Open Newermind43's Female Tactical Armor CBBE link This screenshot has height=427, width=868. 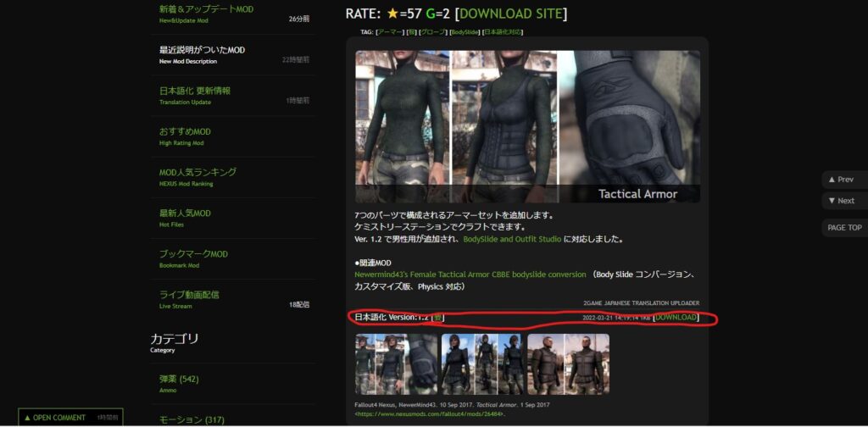tap(470, 274)
